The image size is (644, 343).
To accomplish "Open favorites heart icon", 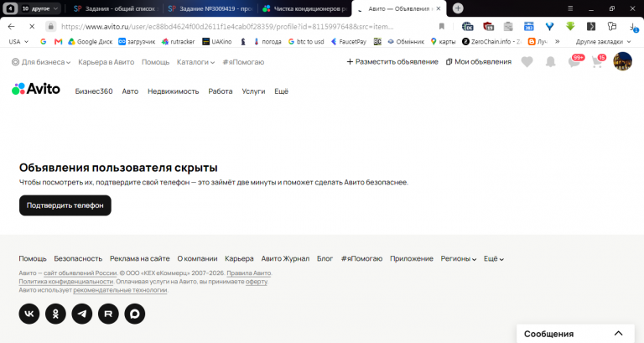I will pyautogui.click(x=527, y=62).
